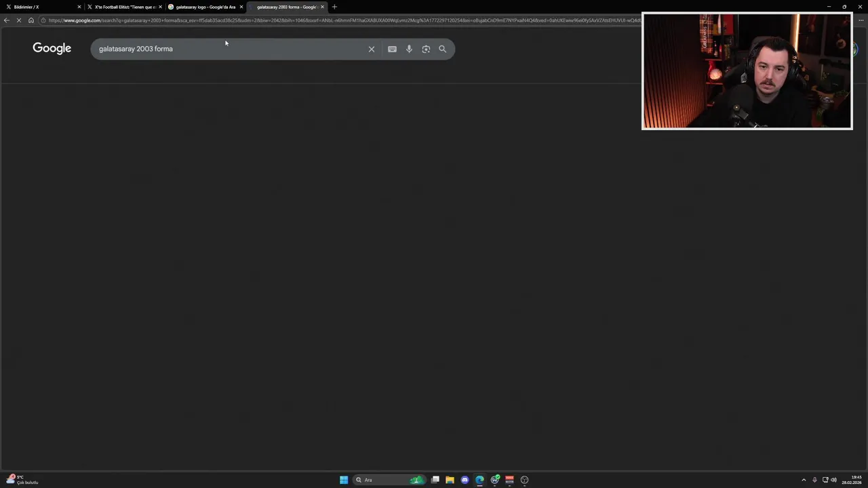The image size is (868, 488).
Task: Open clock and date 19:45
Action: pyautogui.click(x=852, y=480)
